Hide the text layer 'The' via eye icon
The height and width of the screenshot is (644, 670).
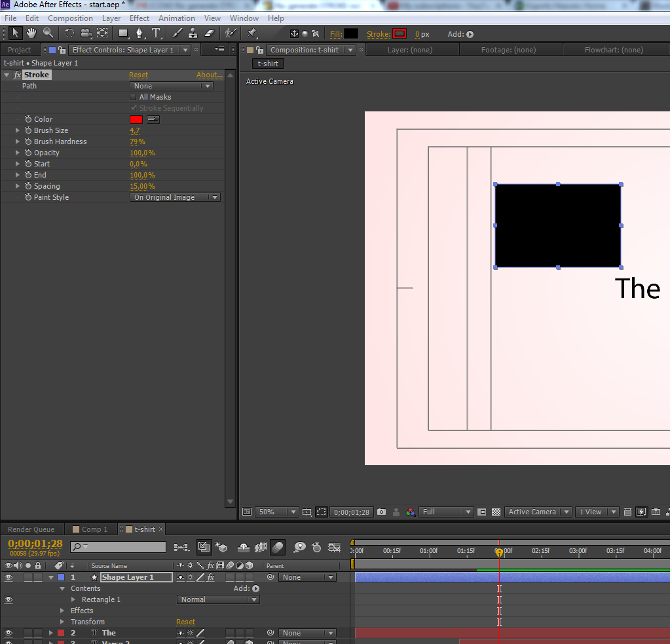point(8,633)
